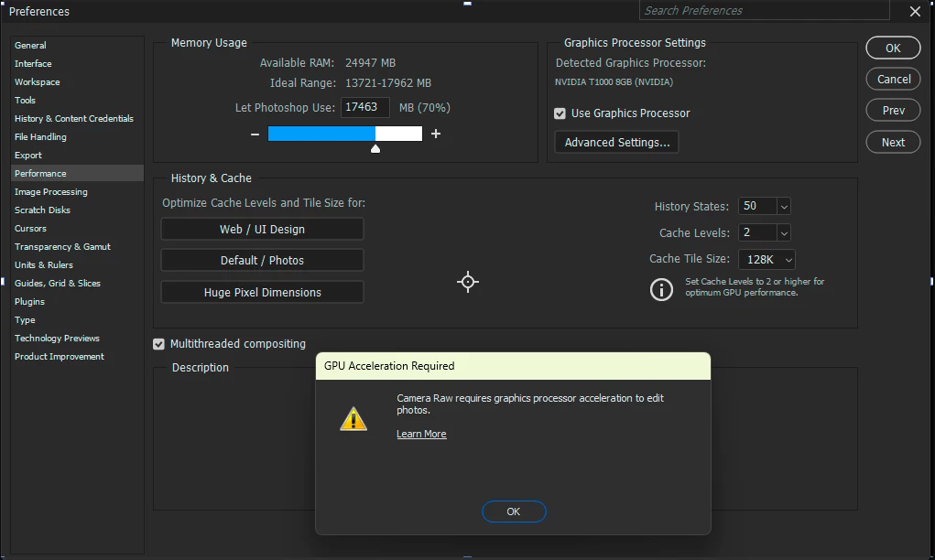
Task: Select Plugins in the sidebar
Action: click(30, 301)
